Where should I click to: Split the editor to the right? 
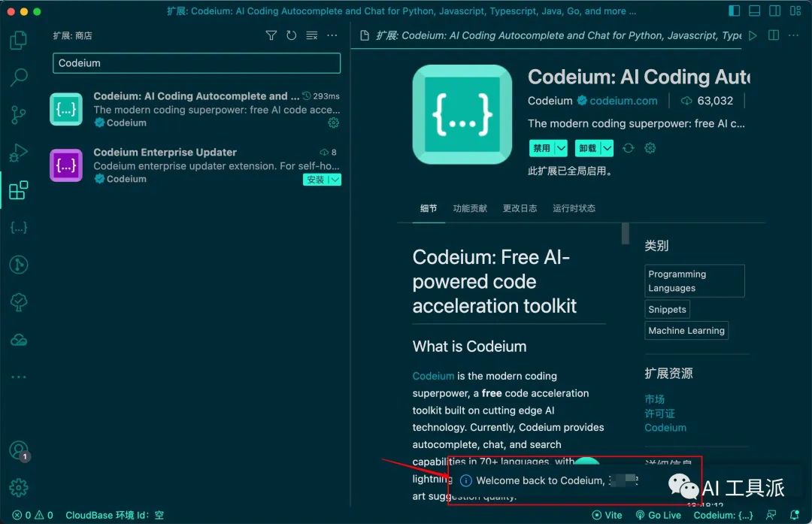coord(774,35)
